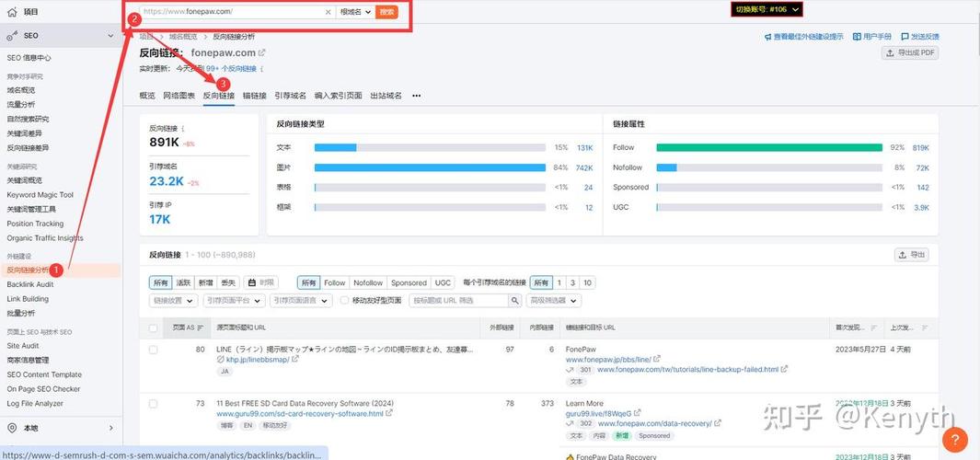Open the 引荐页面平台 filter dropdown
Screen dimensions: 980x460
[x=234, y=301]
